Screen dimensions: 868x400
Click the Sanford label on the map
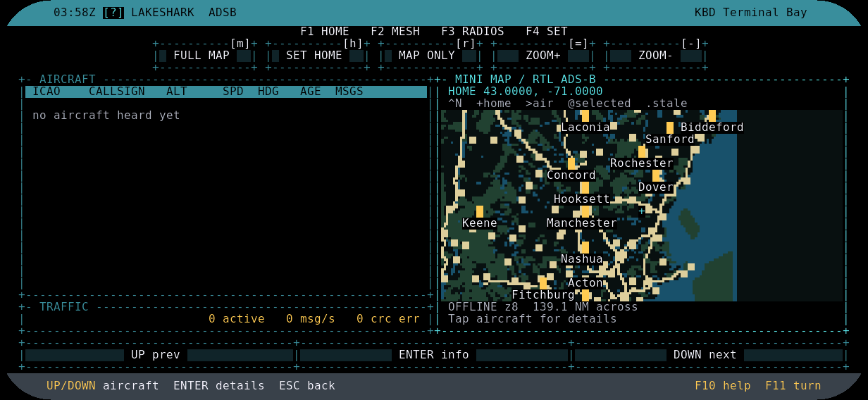point(670,139)
